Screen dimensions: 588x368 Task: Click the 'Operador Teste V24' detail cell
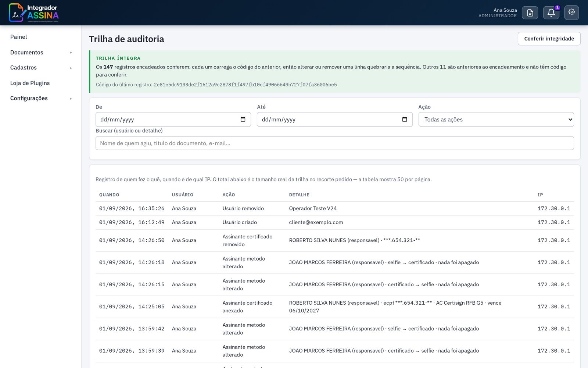pos(313,208)
